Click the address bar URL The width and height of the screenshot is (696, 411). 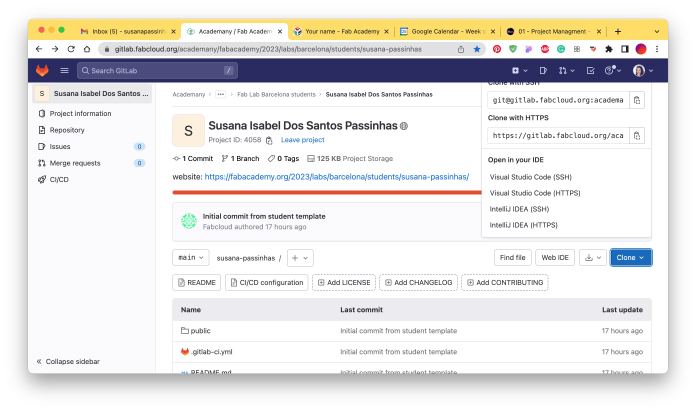point(268,49)
